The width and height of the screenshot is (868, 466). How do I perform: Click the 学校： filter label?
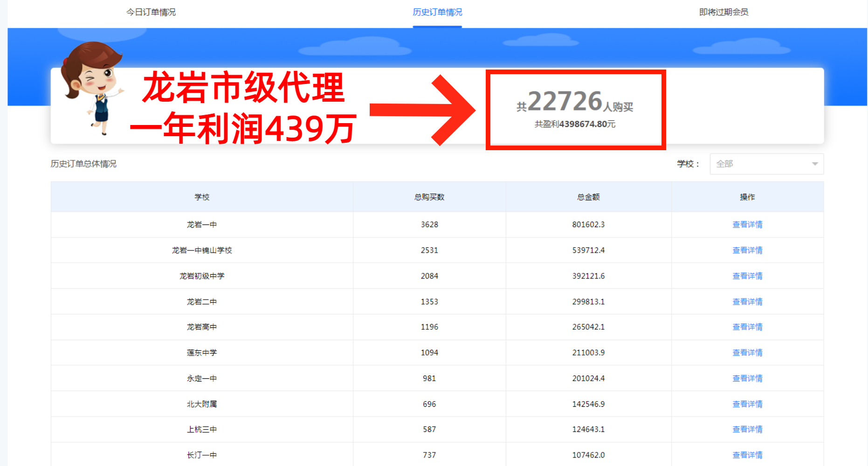688,164
